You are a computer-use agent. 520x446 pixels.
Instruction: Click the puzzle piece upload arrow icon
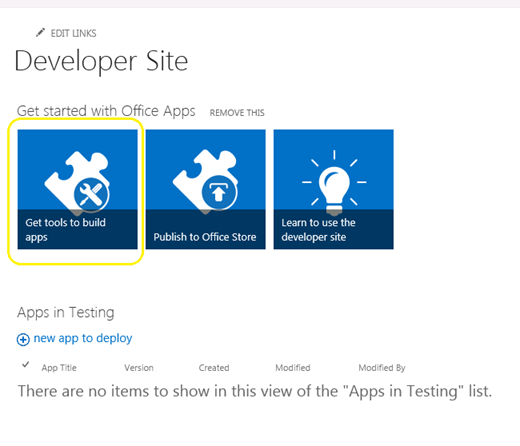pyautogui.click(x=205, y=180)
